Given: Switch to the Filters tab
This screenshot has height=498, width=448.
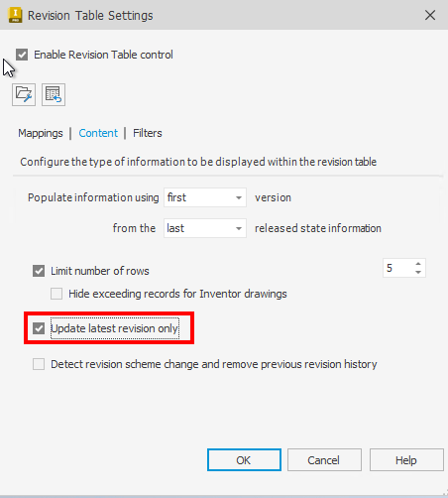Looking at the screenshot, I should pyautogui.click(x=148, y=133).
